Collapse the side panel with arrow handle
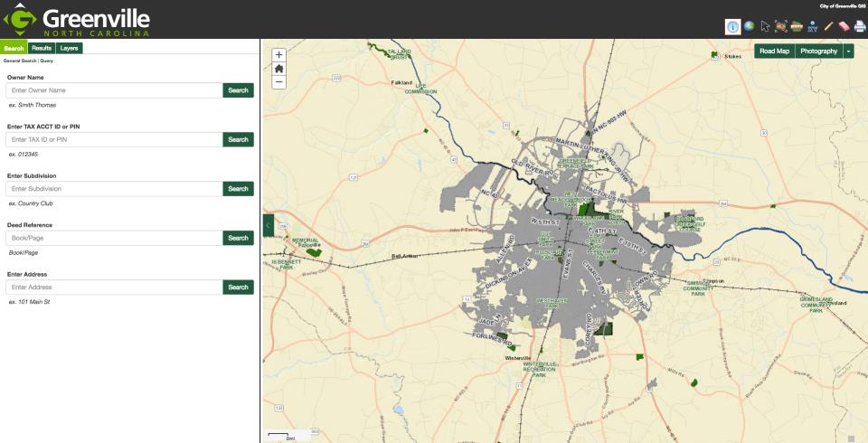868x443 pixels. 268,225
